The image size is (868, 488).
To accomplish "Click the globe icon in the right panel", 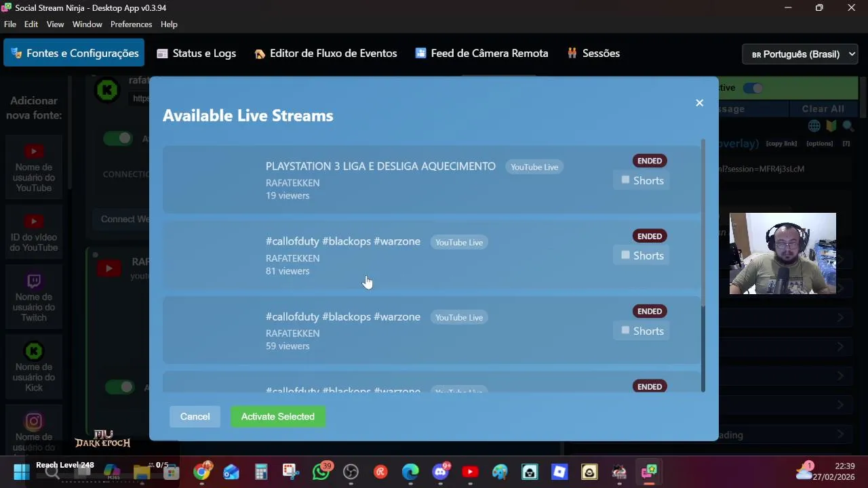I will (x=814, y=126).
